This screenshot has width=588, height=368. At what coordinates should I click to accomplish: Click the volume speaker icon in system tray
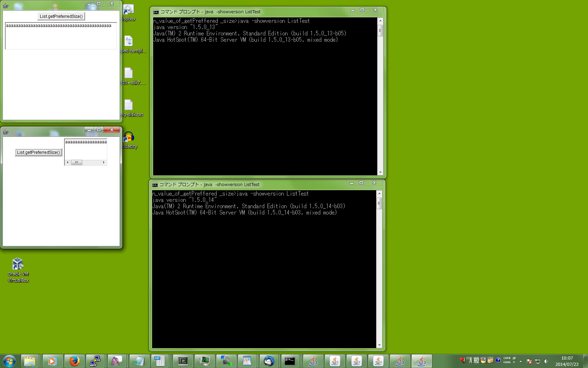[x=546, y=361]
